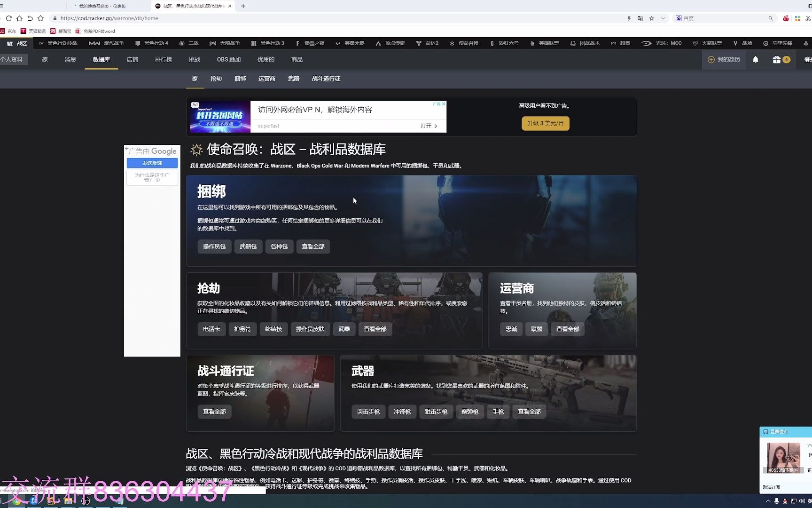Switch to the 运营商 sub-tab
Screen dimensions: 812x508
[x=267, y=79]
